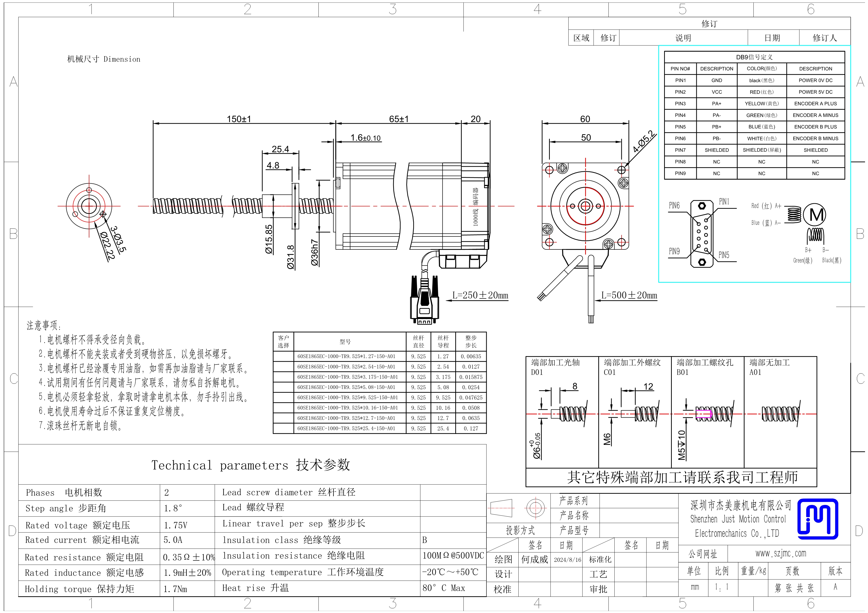This screenshot has height=613, width=868.
Task: Click the L=250±20mm cable length label
Action: click(480, 295)
